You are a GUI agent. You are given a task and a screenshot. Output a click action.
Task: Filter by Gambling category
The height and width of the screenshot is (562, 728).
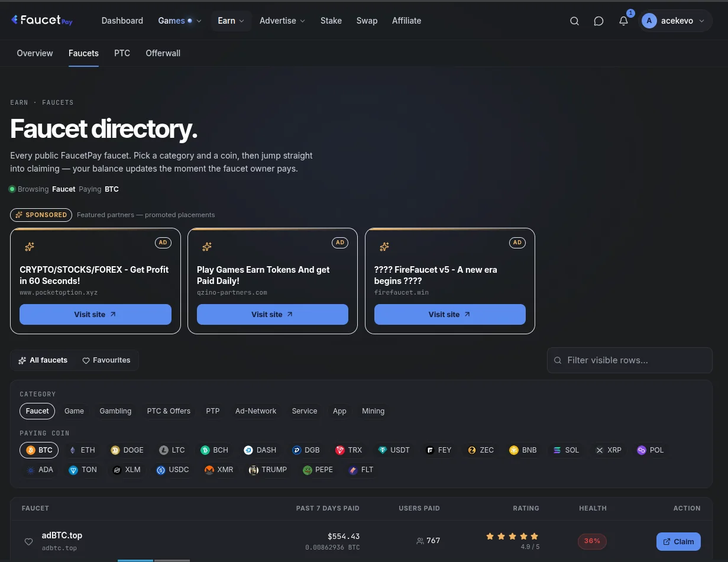click(115, 411)
